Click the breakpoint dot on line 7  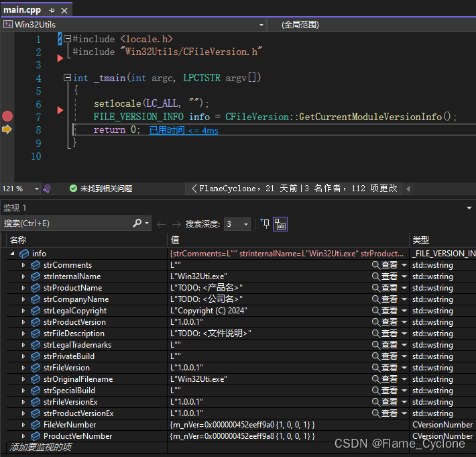[7, 116]
